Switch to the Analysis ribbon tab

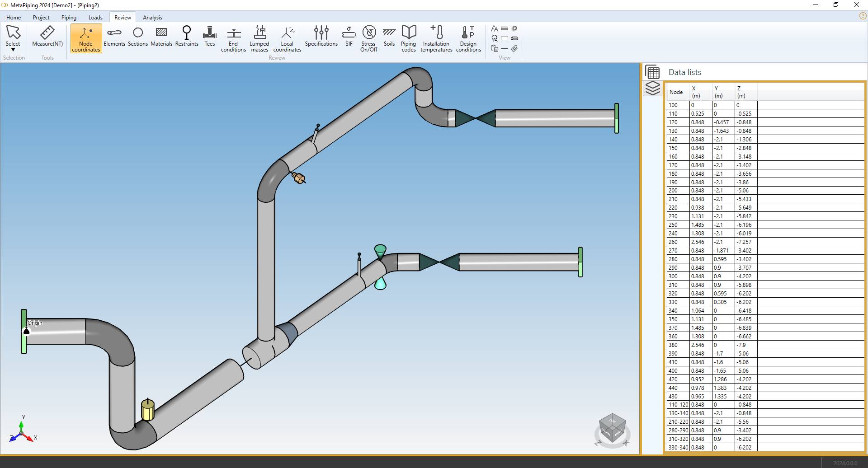(152, 18)
